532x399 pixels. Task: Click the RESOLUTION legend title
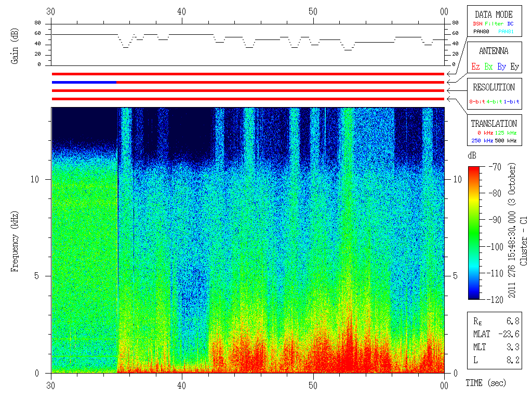494,87
